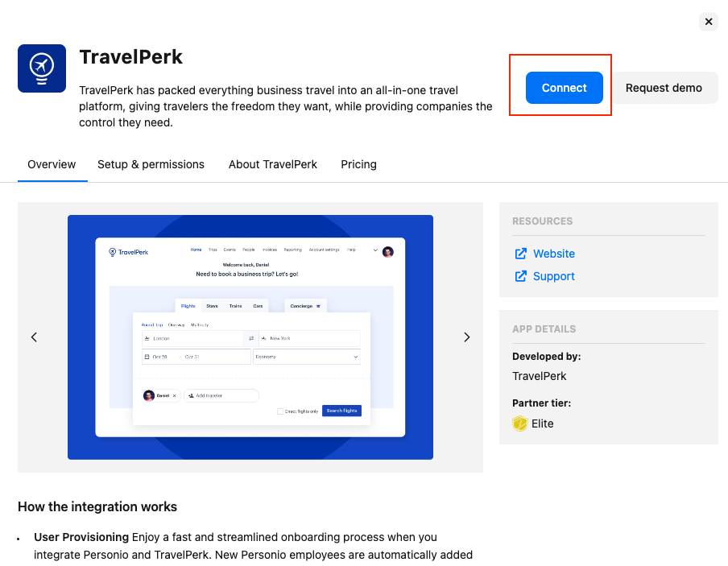Screen dimensions: 728x566
Task: Open the TravelPerk Support link
Action: [554, 276]
